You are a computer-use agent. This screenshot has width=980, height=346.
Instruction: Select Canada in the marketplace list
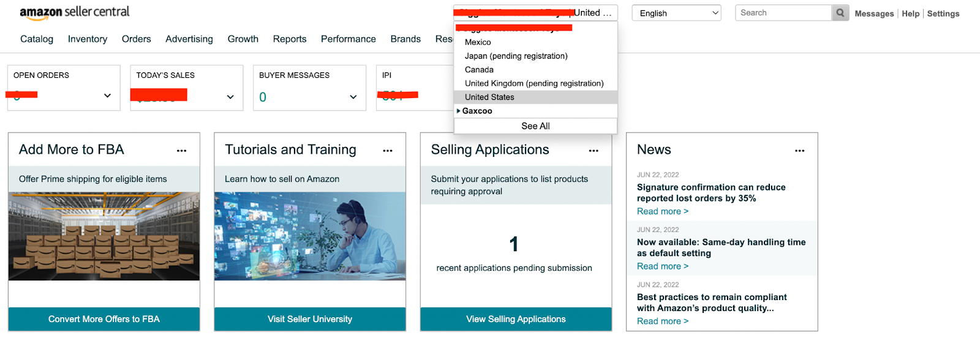click(x=479, y=70)
